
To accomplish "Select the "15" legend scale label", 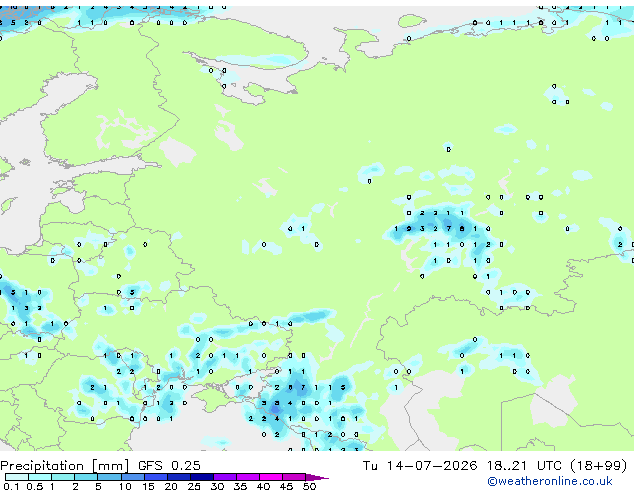I will click(x=148, y=486).
